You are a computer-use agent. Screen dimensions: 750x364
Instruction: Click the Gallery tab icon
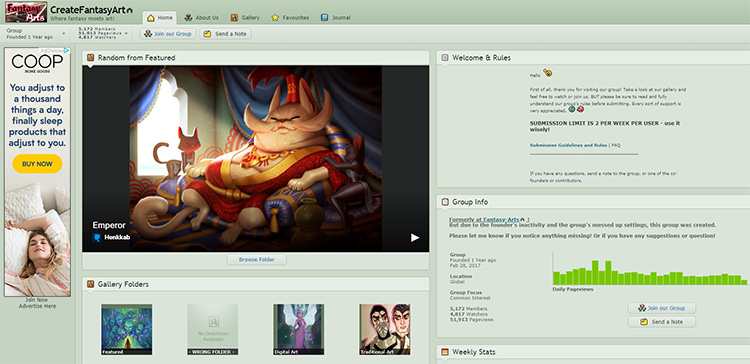pyautogui.click(x=234, y=18)
